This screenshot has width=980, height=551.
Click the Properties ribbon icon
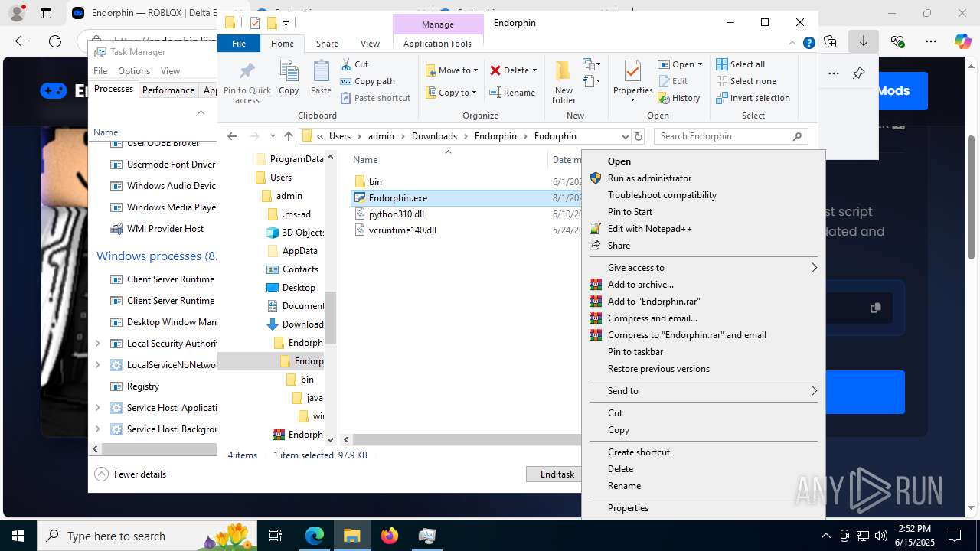(632, 71)
